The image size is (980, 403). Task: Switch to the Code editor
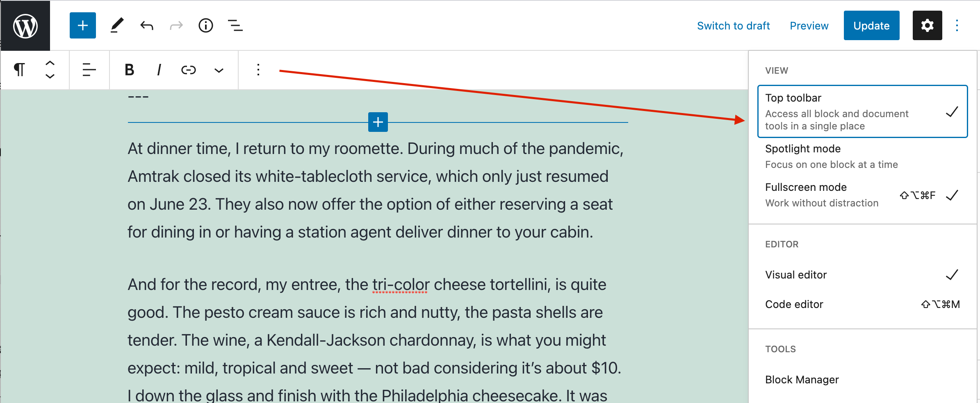pyautogui.click(x=794, y=304)
